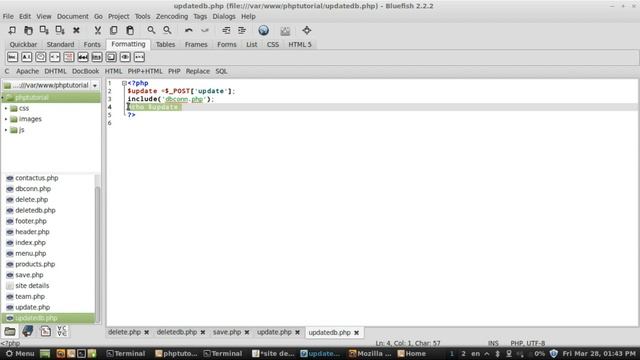
Task: Expand the css folder
Action: tap(6, 109)
